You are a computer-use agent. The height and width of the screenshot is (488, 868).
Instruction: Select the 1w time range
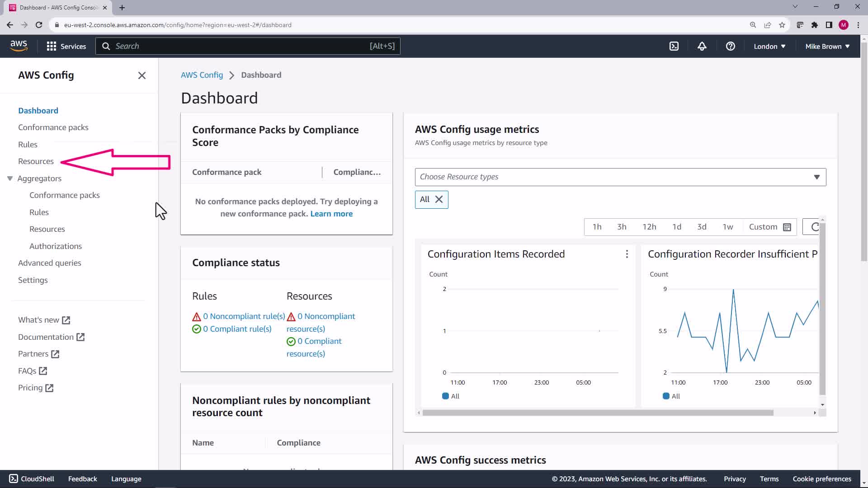(x=727, y=227)
